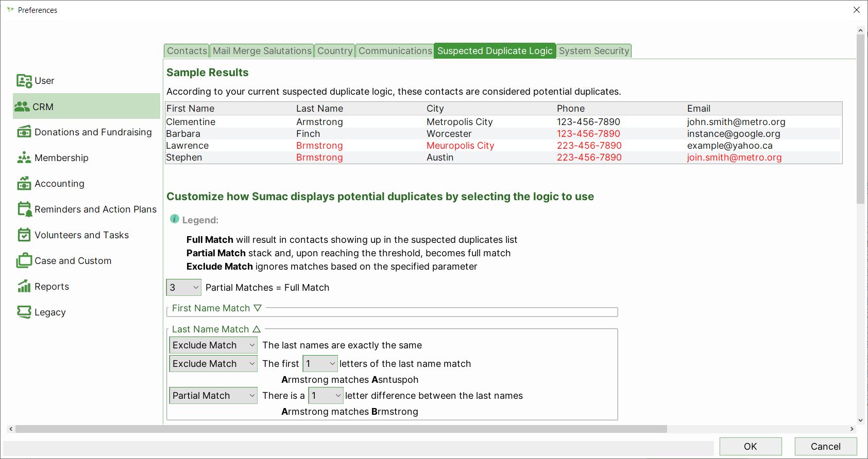
Task: Click the CRM people icon
Action: [x=22, y=107]
